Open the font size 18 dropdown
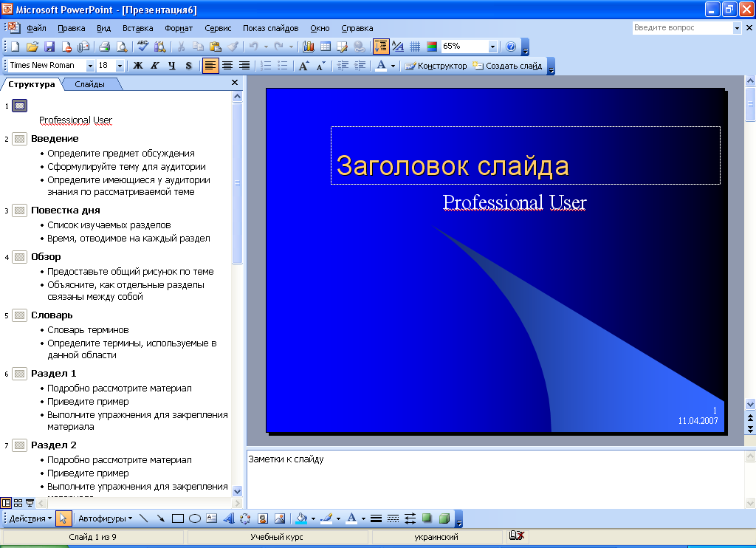The width and height of the screenshot is (756, 548). point(120,66)
